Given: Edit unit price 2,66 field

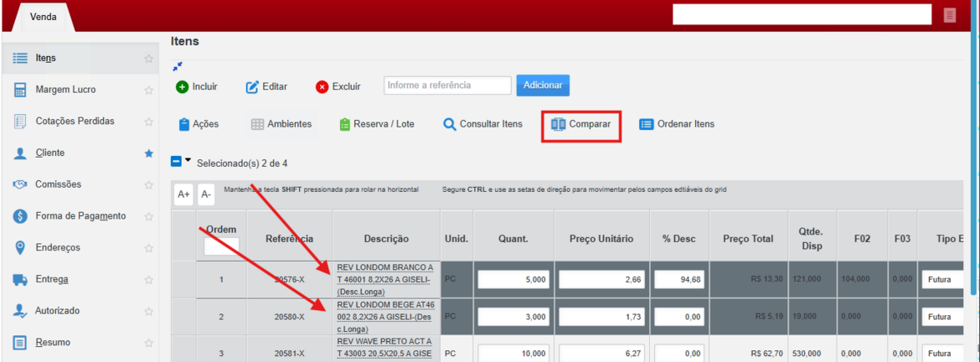Looking at the screenshot, I should (602, 280).
